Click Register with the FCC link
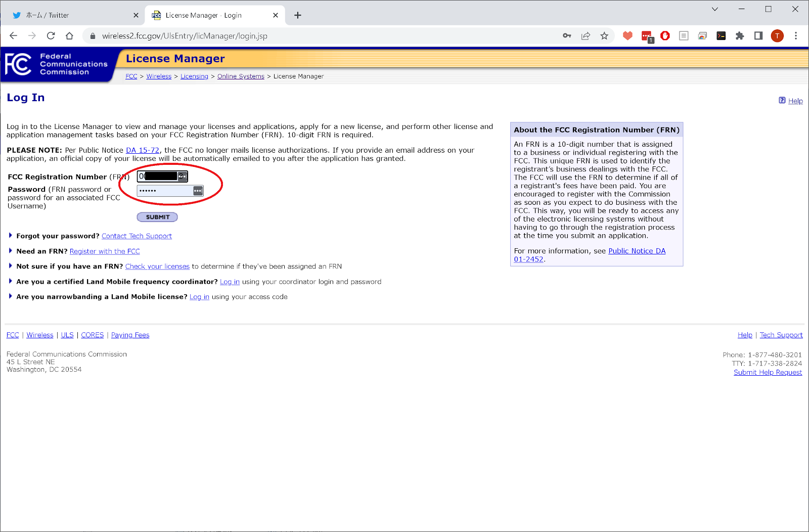809x532 pixels. (x=105, y=251)
